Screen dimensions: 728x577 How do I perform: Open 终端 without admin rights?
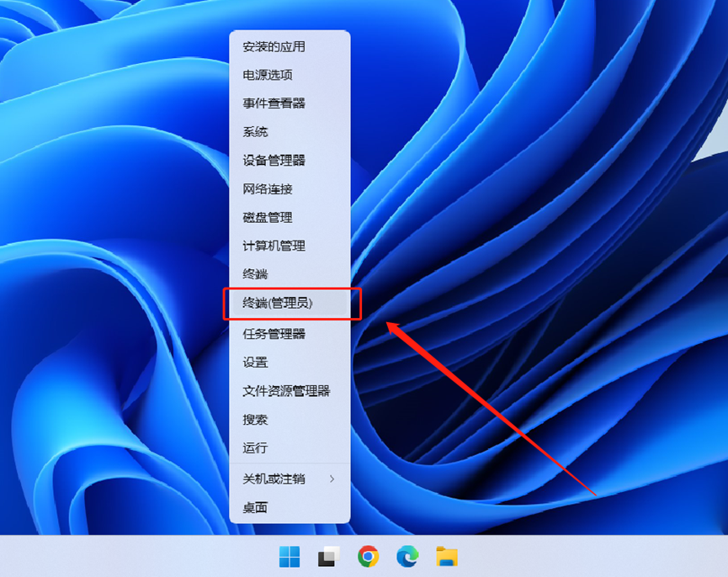290,274
